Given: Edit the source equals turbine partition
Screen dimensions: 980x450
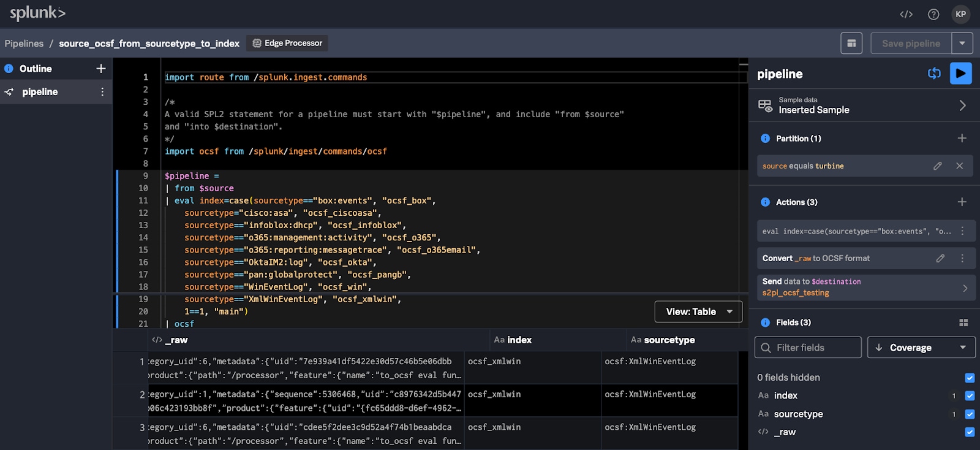Looking at the screenshot, I should click(937, 166).
